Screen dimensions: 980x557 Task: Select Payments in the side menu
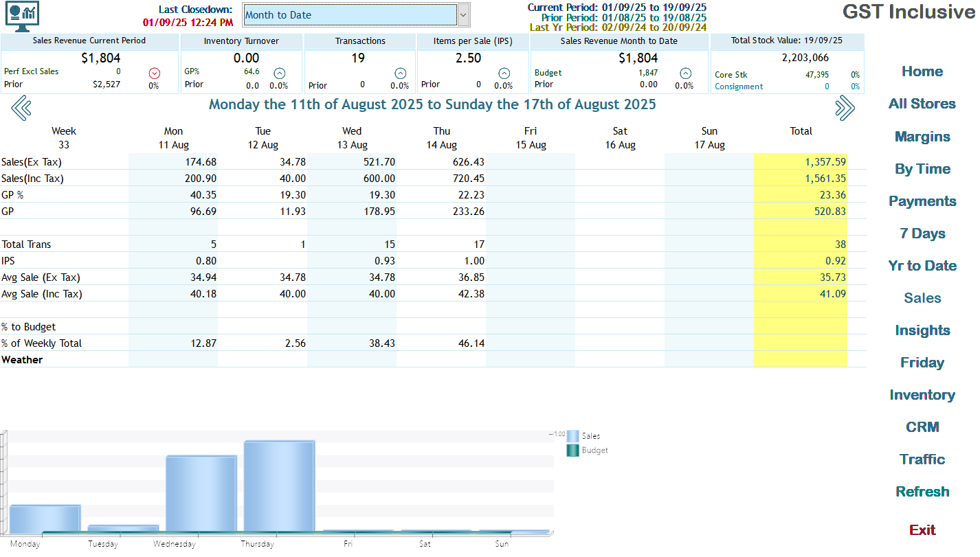click(x=922, y=201)
